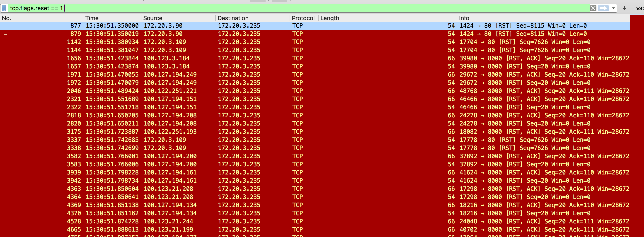
Task: Select packet number 3582
Action: 315,156
